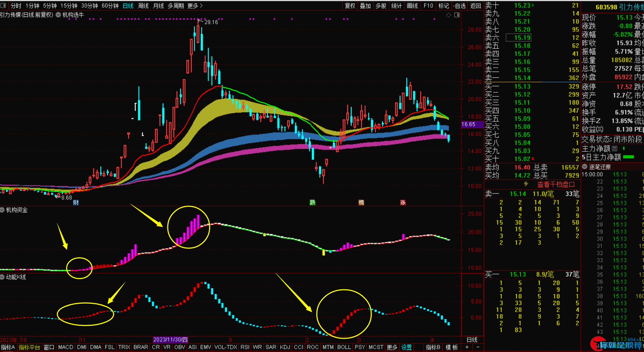
Task: Click the 返回 back button
Action: click(x=476, y=5)
